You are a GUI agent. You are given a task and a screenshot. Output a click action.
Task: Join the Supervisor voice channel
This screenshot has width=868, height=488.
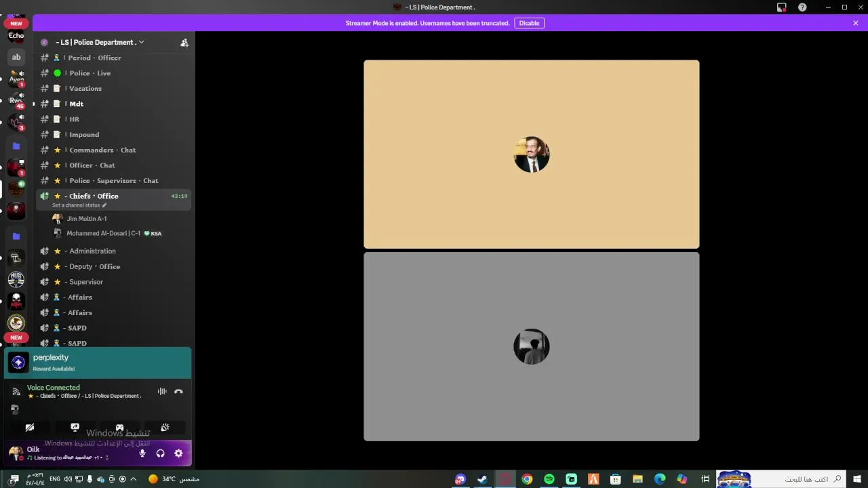(113, 282)
